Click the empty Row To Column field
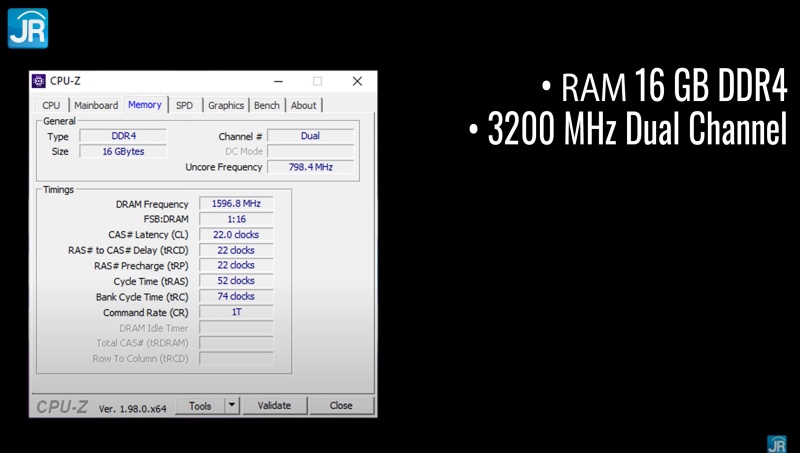Image resolution: width=800 pixels, height=453 pixels. pos(236,359)
